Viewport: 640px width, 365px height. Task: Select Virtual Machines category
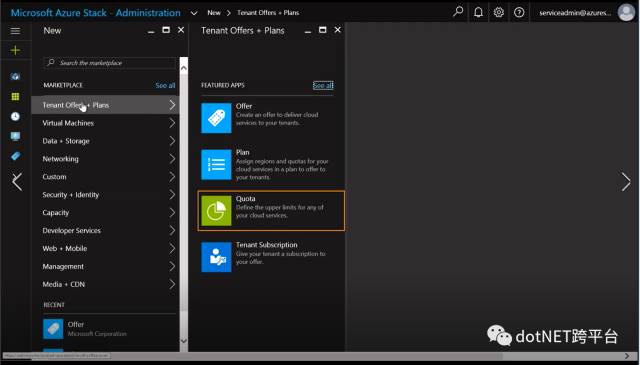pos(105,123)
